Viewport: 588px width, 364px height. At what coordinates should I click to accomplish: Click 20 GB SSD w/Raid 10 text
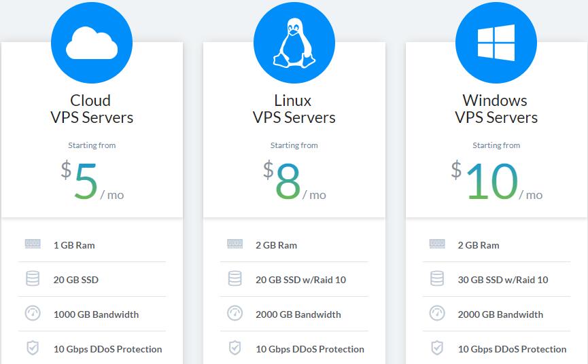[300, 280]
